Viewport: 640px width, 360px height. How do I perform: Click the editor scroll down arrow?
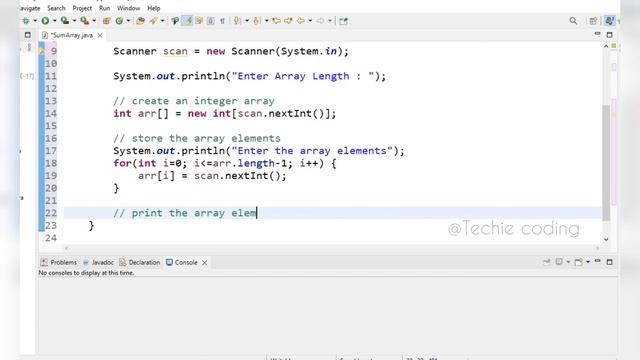click(x=606, y=240)
